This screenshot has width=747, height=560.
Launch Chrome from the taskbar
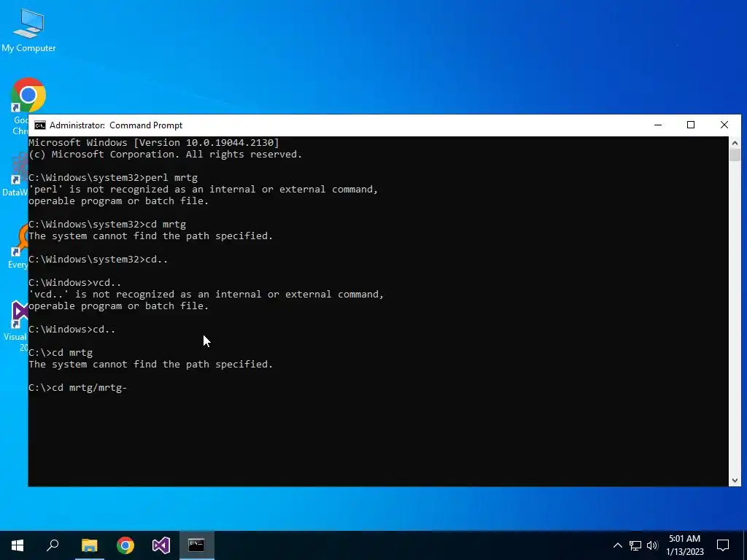(125, 545)
